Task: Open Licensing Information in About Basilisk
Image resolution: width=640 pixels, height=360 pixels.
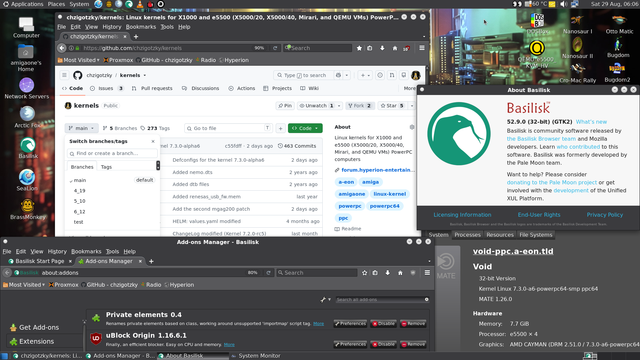Action: click(462, 215)
